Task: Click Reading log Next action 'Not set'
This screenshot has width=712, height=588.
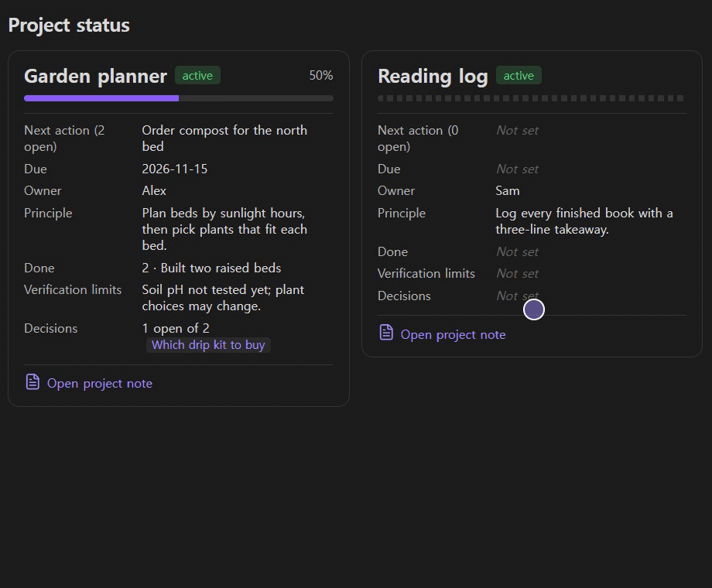Action: click(x=517, y=130)
